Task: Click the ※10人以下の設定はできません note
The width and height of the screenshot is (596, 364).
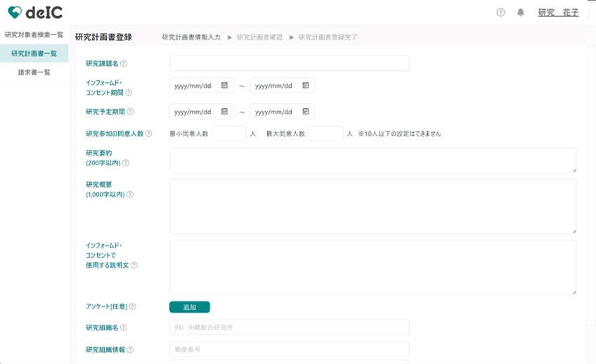Action: (x=399, y=134)
